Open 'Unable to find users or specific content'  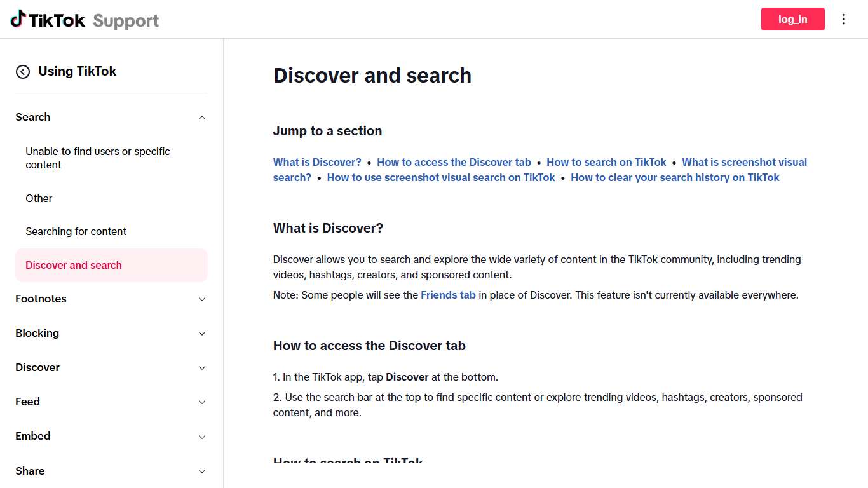pos(98,158)
